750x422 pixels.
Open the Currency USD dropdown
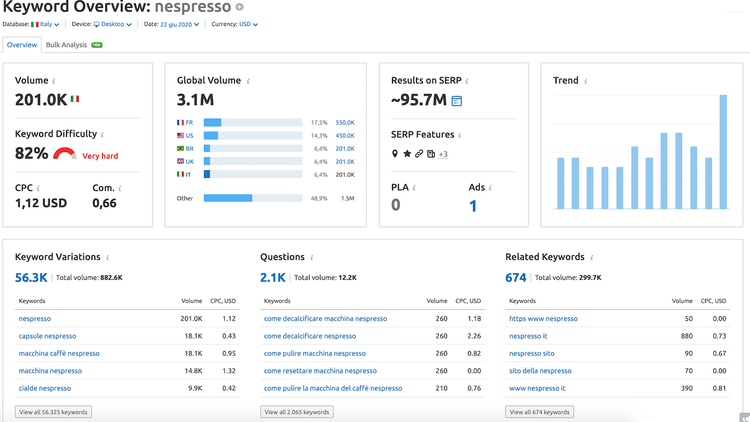(248, 24)
